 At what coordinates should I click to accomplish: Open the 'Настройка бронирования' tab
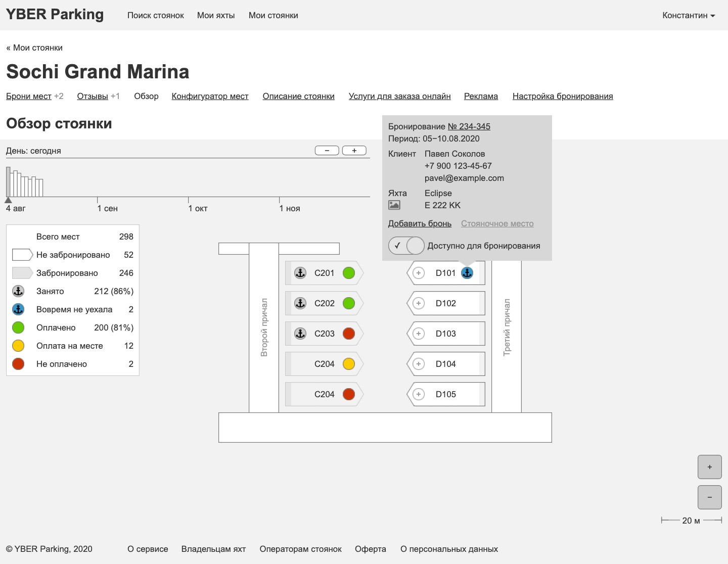[x=563, y=96]
